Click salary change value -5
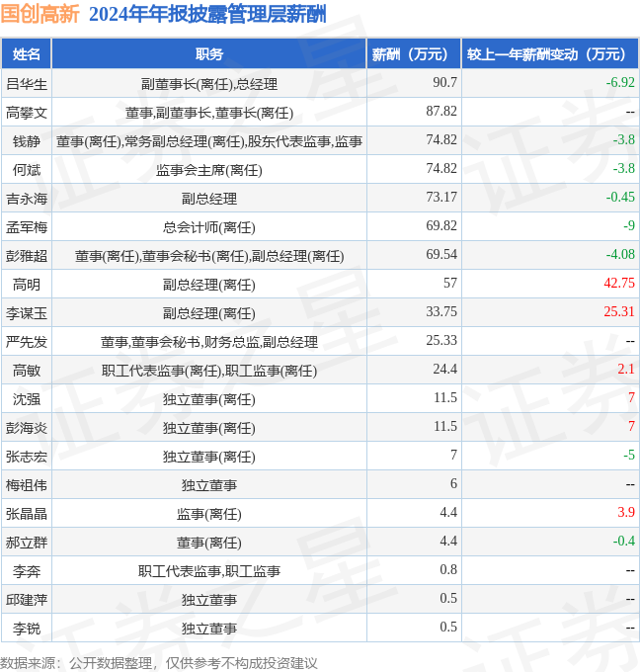Screen dimensions: 640x672 click(x=629, y=455)
